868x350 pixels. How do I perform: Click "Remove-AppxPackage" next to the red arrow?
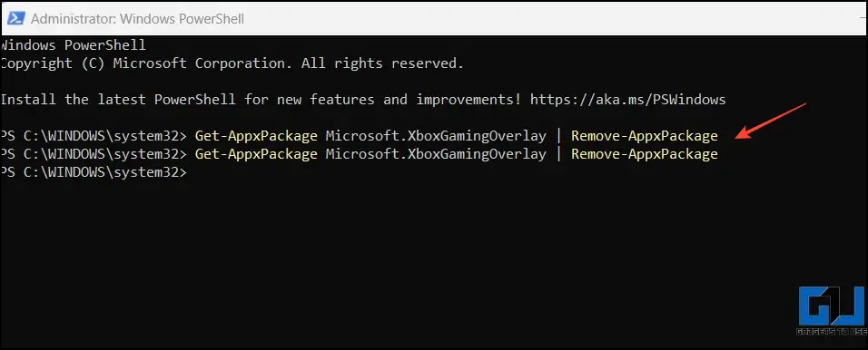point(645,136)
